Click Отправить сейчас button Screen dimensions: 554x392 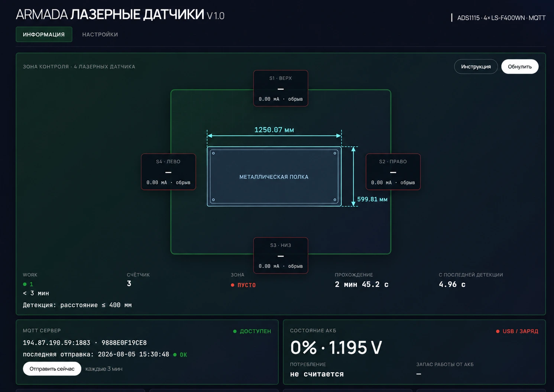tap(52, 369)
